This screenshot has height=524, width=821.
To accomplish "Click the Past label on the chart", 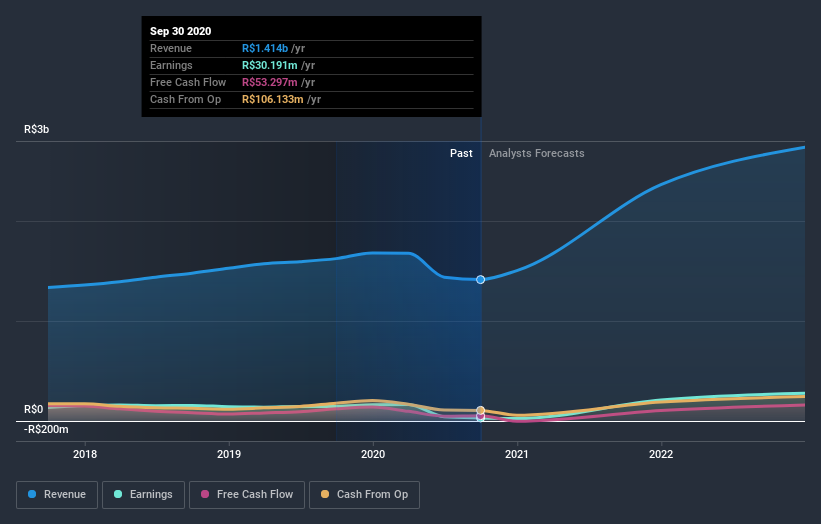I will point(461,153).
